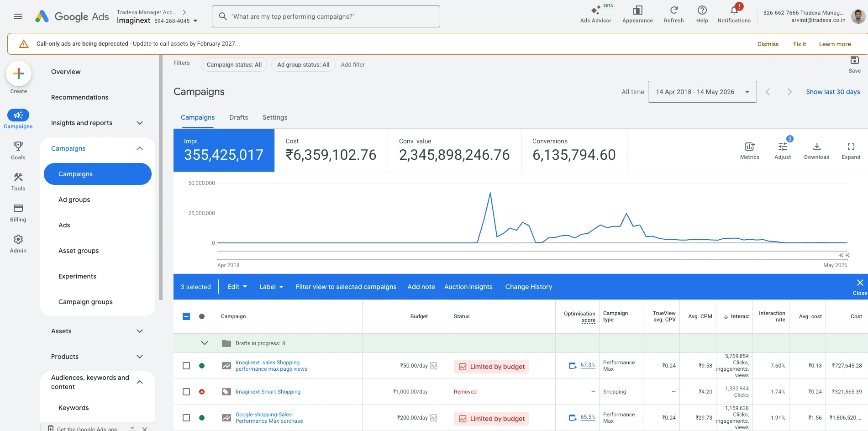This screenshot has width=868, height=431.
Task: Open the Tools section
Action: coord(18,182)
